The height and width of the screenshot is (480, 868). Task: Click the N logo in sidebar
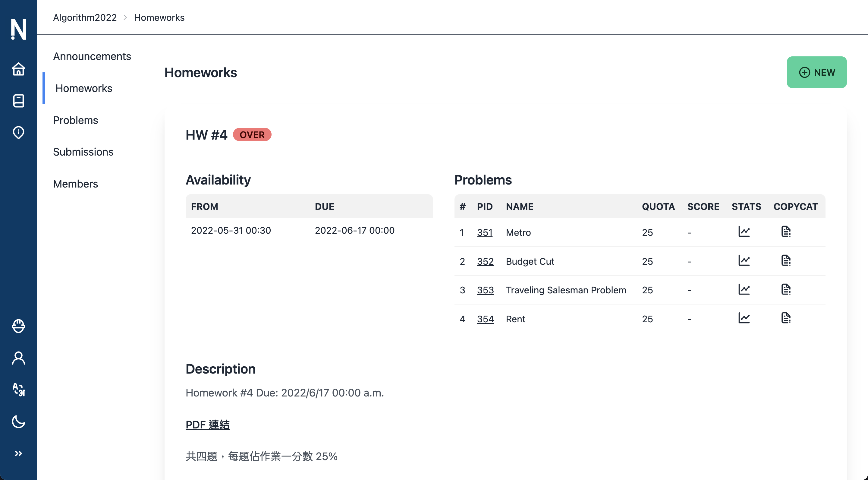pyautogui.click(x=18, y=29)
